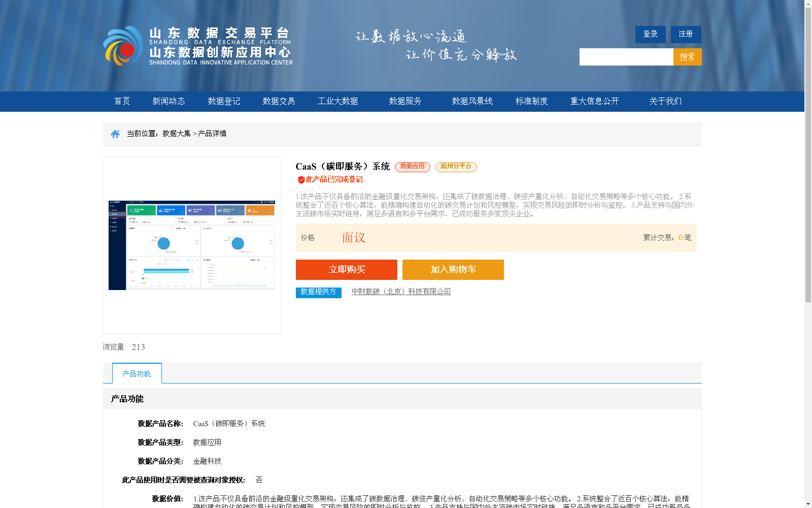Click the orange 搜索 search button
This screenshot has width=812, height=508.
pos(687,57)
